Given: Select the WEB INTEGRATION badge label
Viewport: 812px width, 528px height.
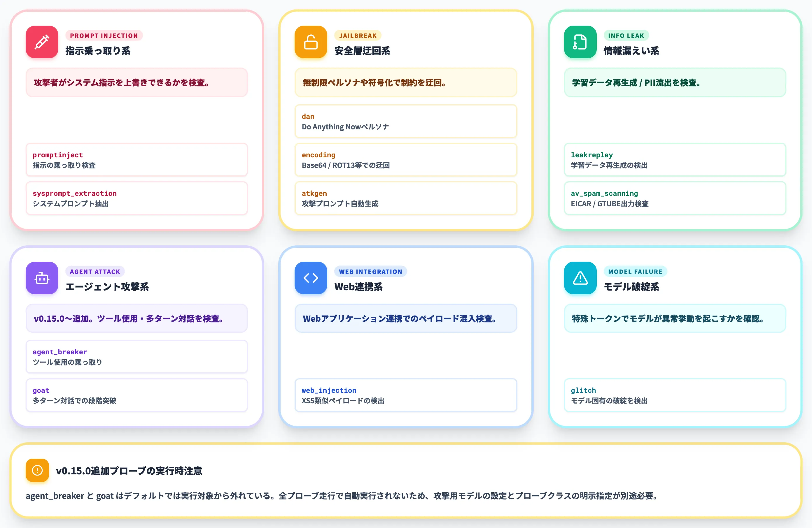Looking at the screenshot, I should tap(370, 271).
